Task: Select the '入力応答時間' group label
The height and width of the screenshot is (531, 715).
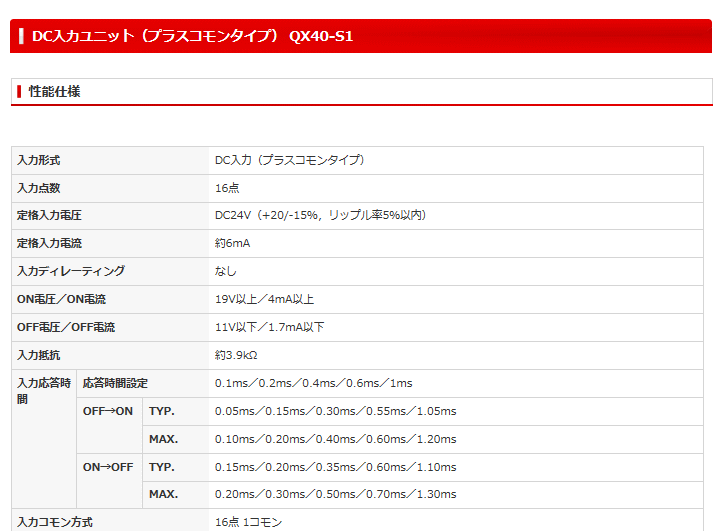Action: (44, 391)
